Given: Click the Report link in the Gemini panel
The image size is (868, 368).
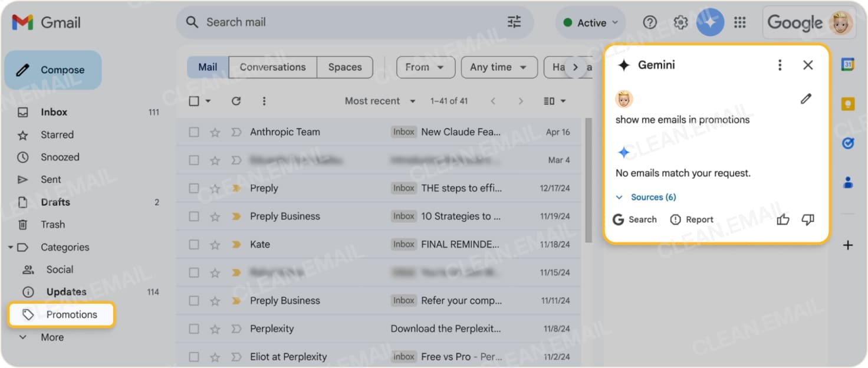Looking at the screenshot, I should (698, 219).
